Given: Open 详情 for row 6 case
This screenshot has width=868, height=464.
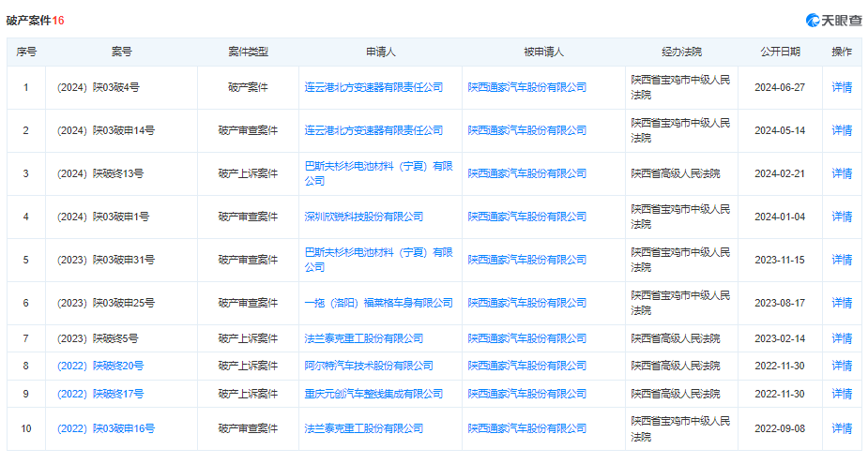Looking at the screenshot, I should click(842, 303).
